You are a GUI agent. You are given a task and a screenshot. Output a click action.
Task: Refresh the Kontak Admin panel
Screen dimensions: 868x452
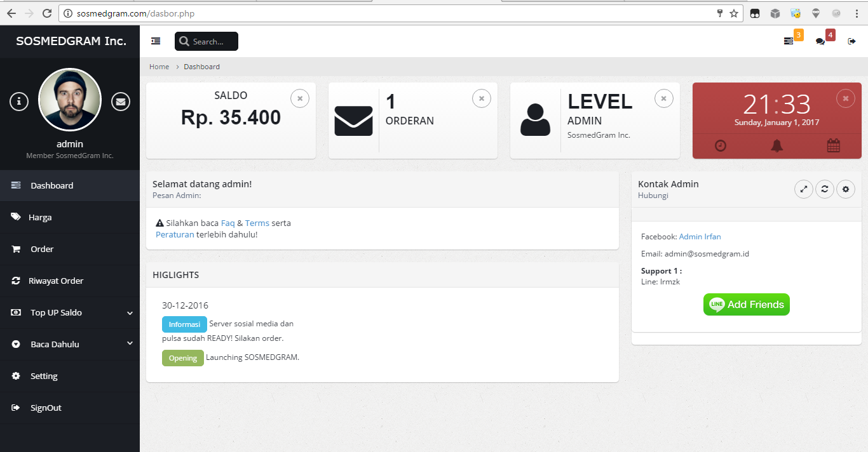pyautogui.click(x=825, y=189)
